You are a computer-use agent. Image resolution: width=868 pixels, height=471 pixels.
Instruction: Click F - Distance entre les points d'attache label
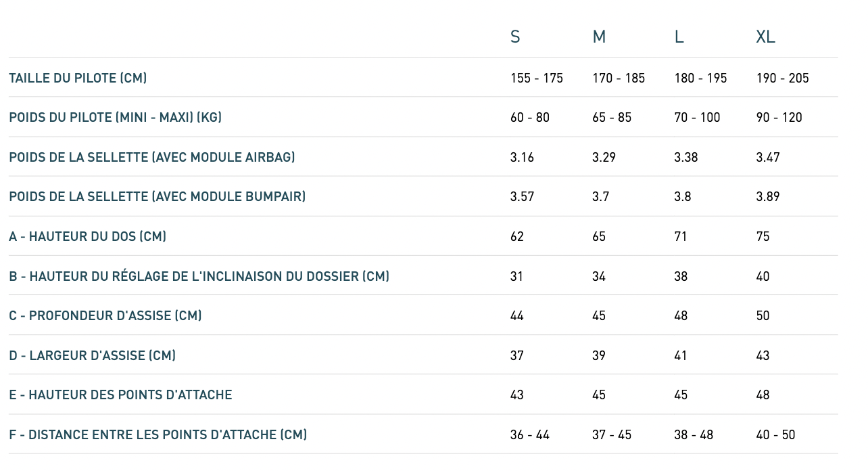pyautogui.click(x=158, y=434)
